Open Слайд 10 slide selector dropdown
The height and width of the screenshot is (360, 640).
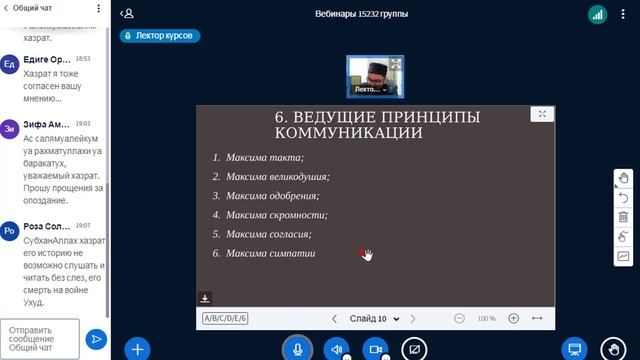click(x=374, y=319)
